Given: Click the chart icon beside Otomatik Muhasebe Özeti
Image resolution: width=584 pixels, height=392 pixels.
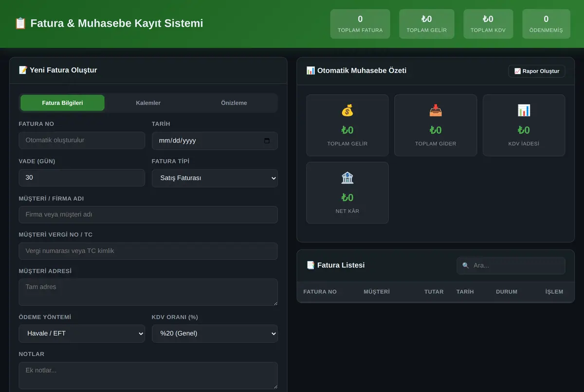Looking at the screenshot, I should [x=310, y=71].
